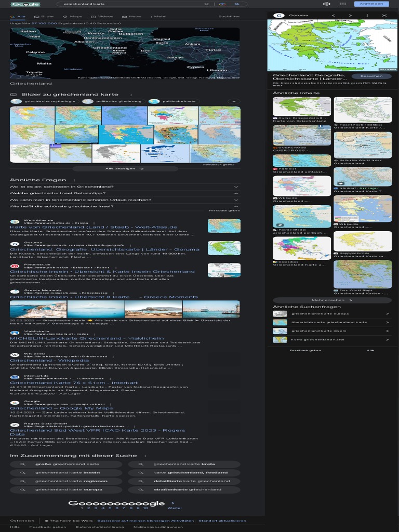Open related query 'griechenland karte inseln' in panel
The width and height of the screenshot is (399, 532).
click(x=332, y=331)
